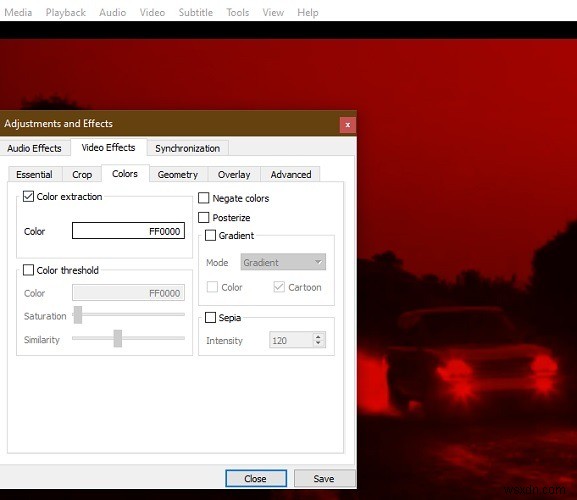The height and width of the screenshot is (500, 577).
Task: Decrease Sepia intensity with down arrow
Action: tap(319, 344)
